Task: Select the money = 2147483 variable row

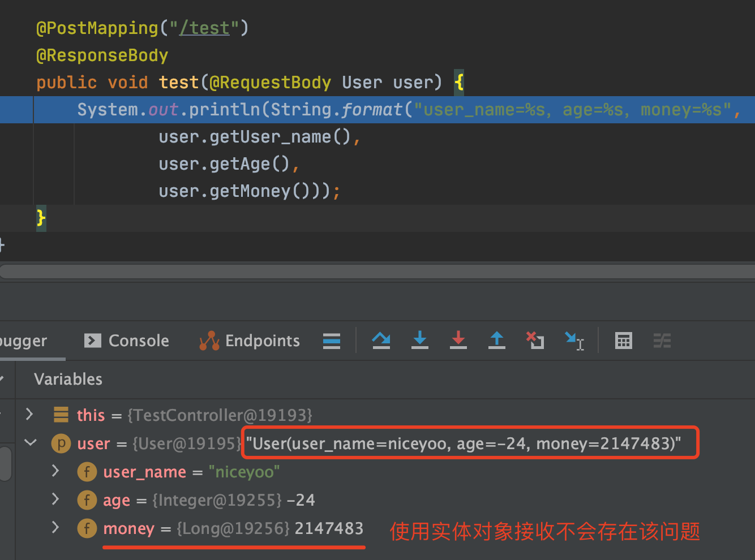Action: (x=385, y=528)
